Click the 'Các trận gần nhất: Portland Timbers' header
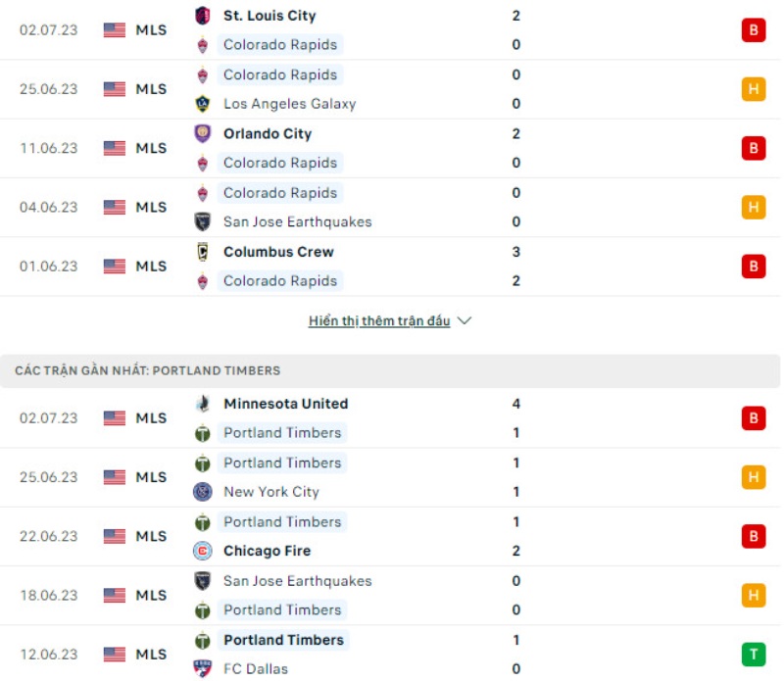The width and height of the screenshot is (784, 681). point(148,370)
